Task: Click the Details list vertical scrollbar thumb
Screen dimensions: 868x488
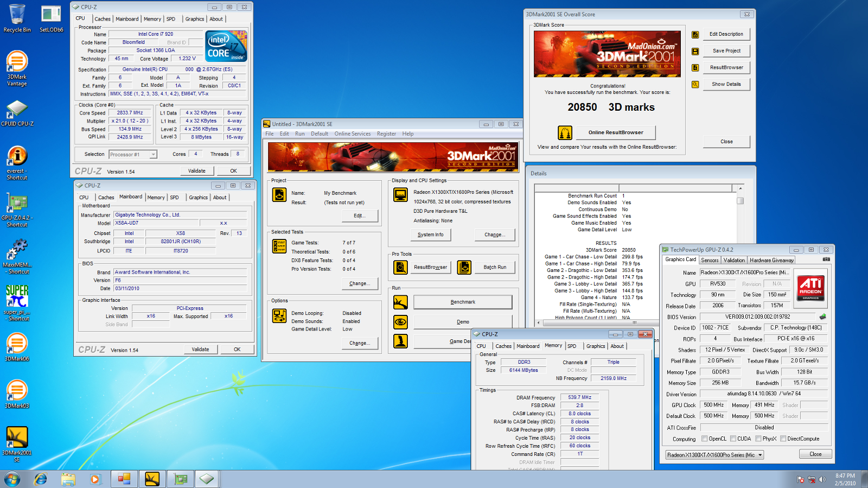Action: pyautogui.click(x=740, y=201)
